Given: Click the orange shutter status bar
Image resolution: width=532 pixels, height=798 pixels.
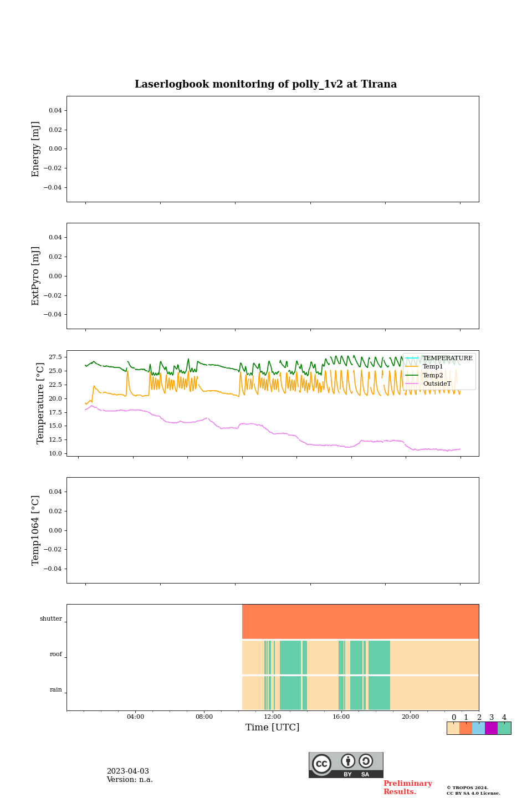Looking at the screenshot, I should (x=360, y=622).
